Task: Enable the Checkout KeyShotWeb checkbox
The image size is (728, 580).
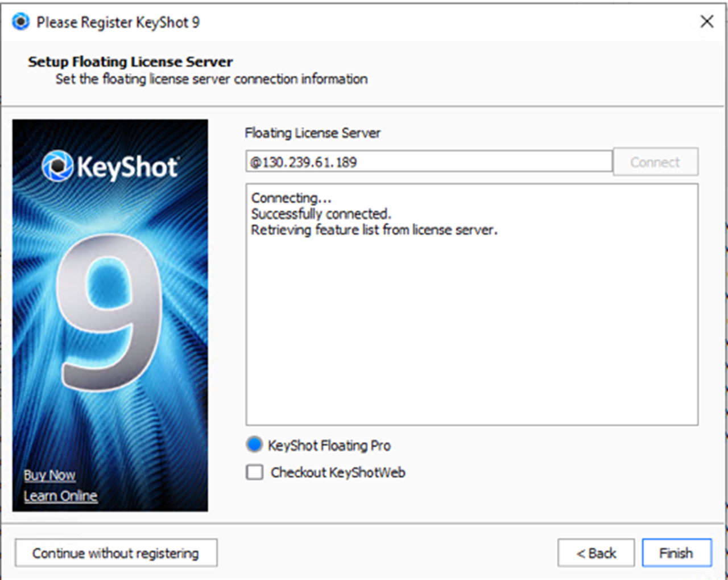Action: tap(254, 472)
